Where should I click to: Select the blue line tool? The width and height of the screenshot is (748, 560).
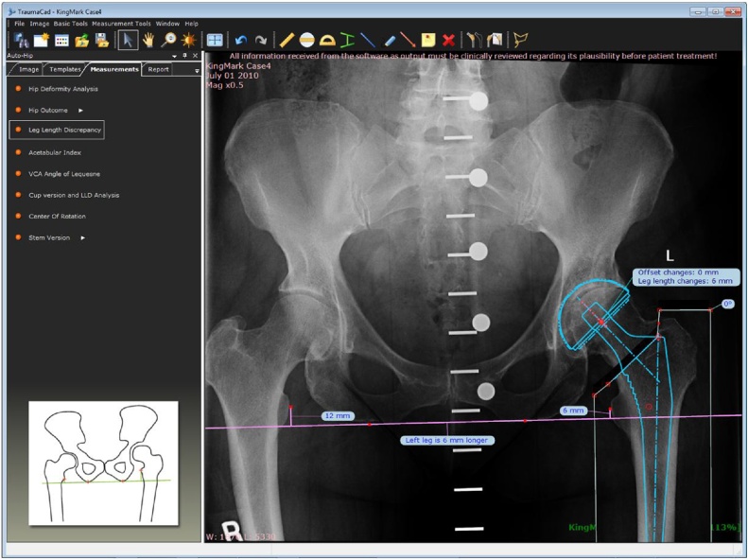click(x=367, y=41)
